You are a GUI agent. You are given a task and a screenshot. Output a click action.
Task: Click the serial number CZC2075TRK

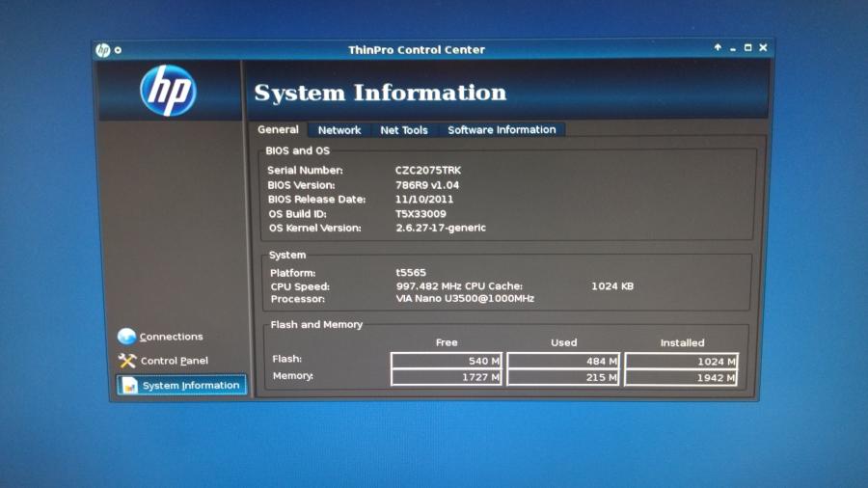pos(428,171)
